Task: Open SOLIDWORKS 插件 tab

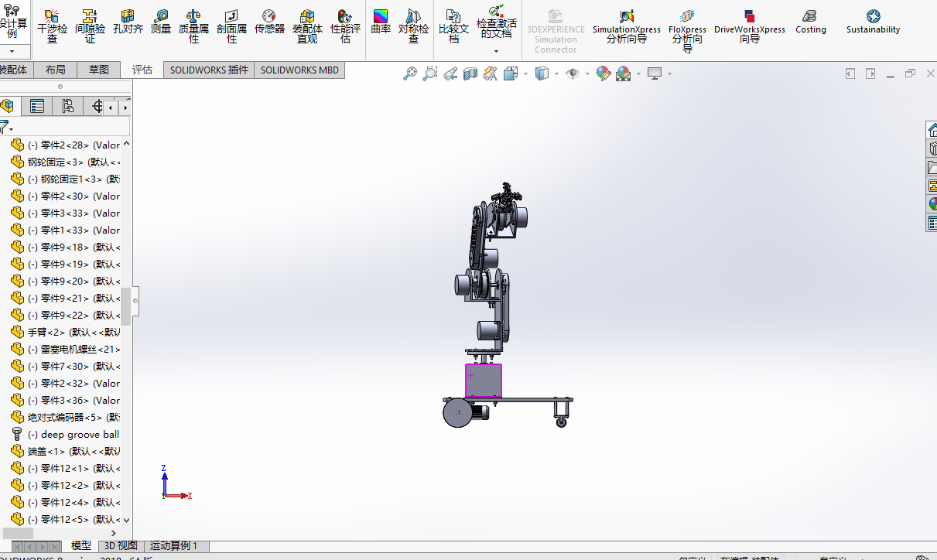Action: (209, 70)
